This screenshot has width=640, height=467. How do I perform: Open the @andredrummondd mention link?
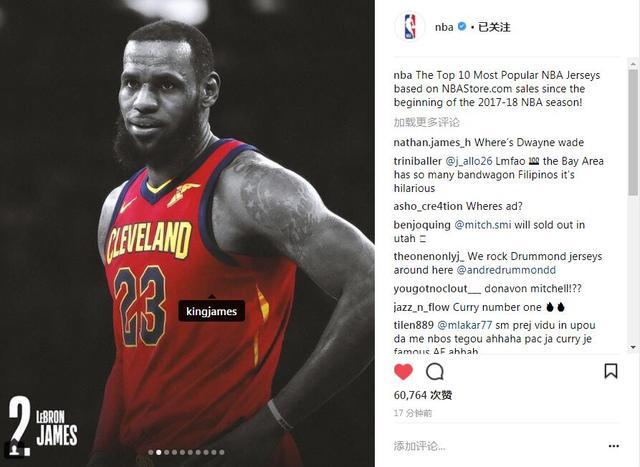point(506,270)
